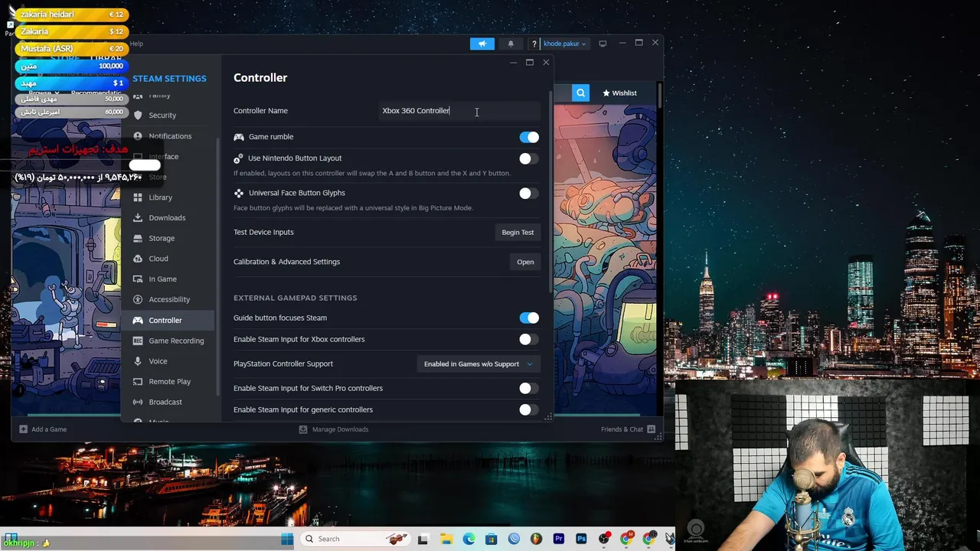Open the Wishlist in the Steam store

click(x=619, y=93)
